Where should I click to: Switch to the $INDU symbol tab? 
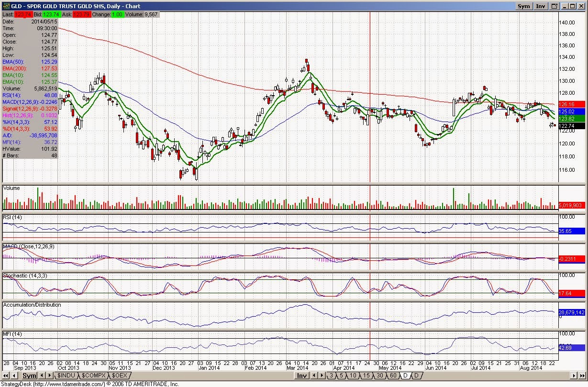click(67, 376)
